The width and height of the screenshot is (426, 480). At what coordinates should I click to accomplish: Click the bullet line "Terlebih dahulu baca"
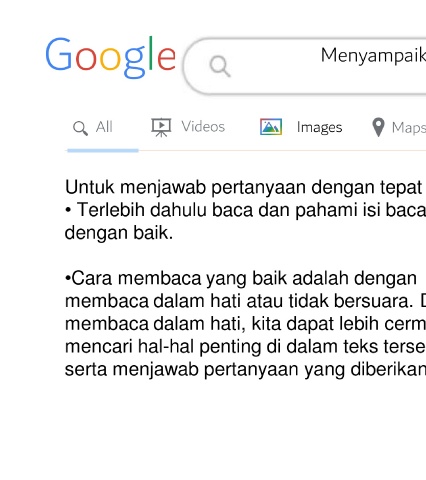[245, 210]
